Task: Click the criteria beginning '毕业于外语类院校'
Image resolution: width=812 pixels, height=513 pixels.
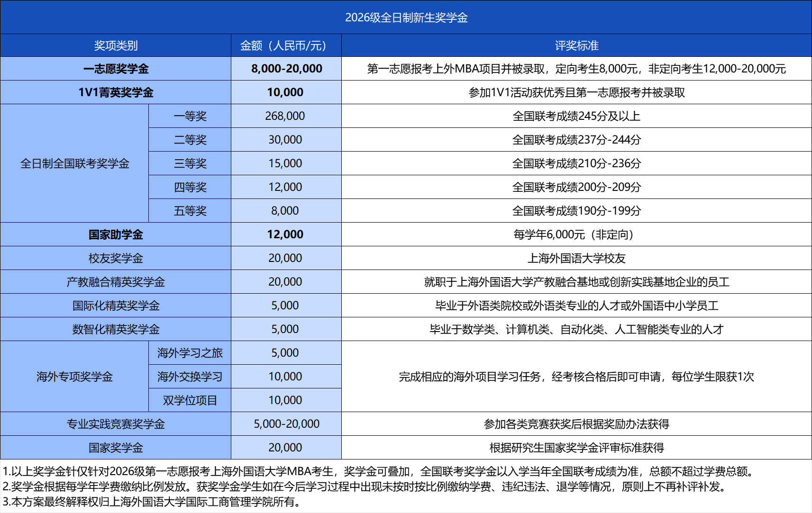Action: click(576, 306)
